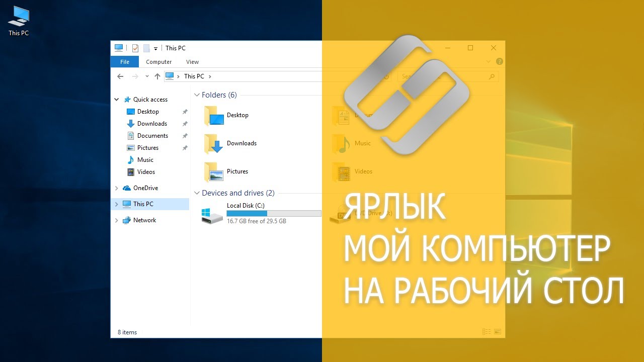Go up one level with Up arrow
644x362 pixels.
click(157, 76)
